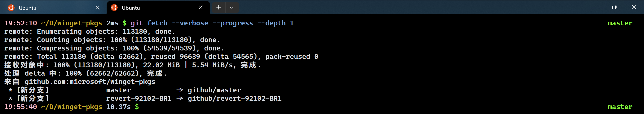Viewport: 644px width, 114px height.
Task: Open a new terminal tab with plus button
Action: coord(219,8)
